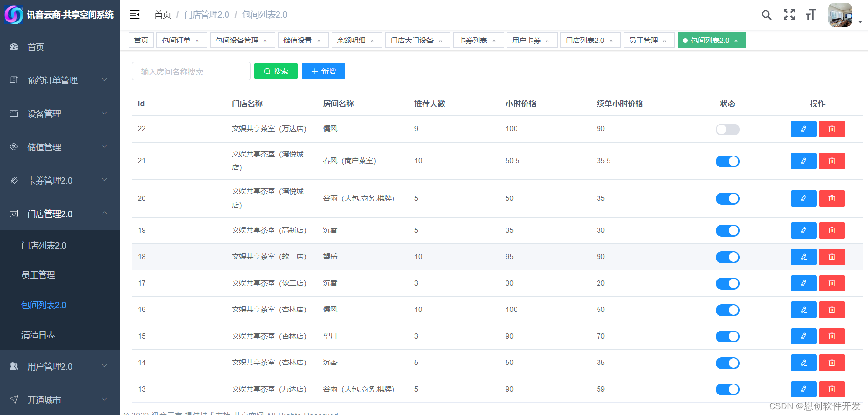868x415 pixels.
Task: Edit room id 16 儒风
Action: click(804, 310)
